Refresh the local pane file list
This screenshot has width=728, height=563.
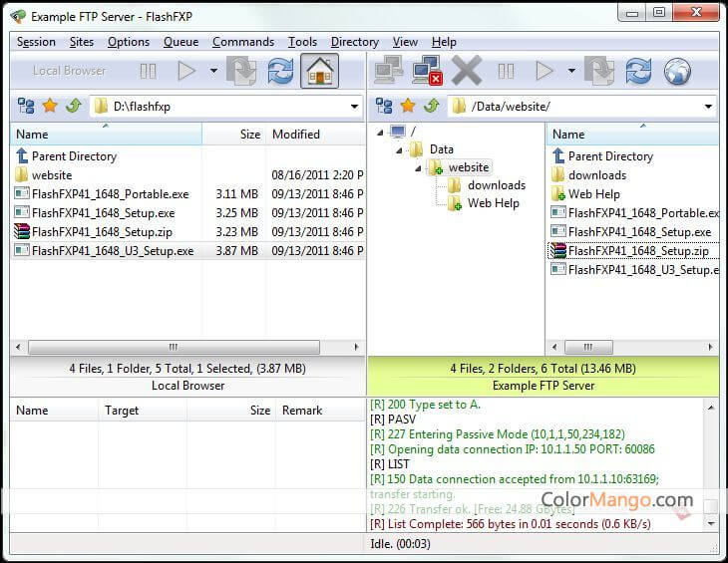click(x=281, y=72)
